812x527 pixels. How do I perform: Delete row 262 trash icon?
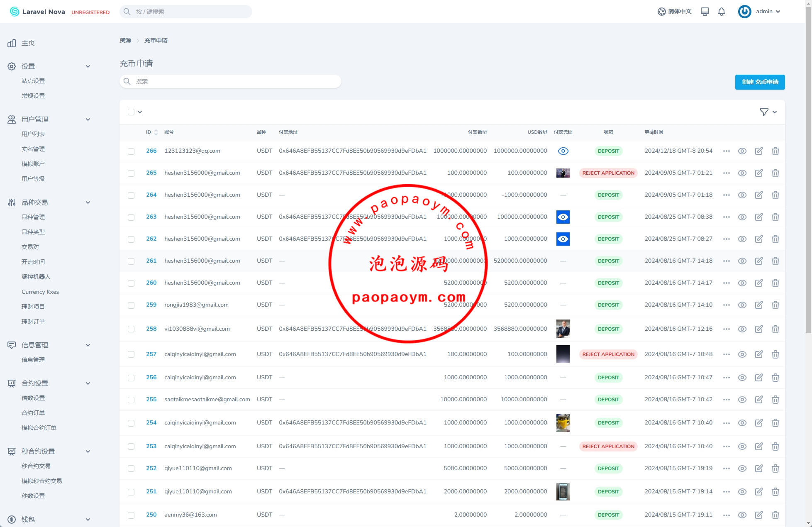pos(775,239)
